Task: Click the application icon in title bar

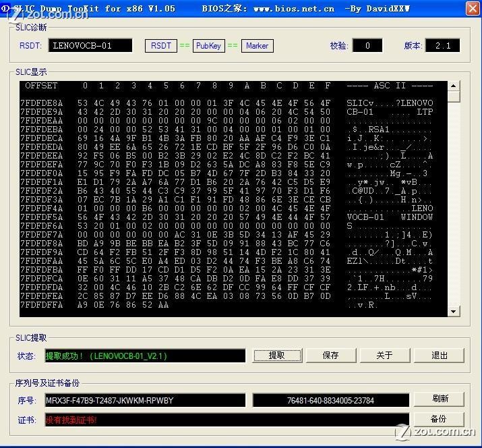Action: 5,8
